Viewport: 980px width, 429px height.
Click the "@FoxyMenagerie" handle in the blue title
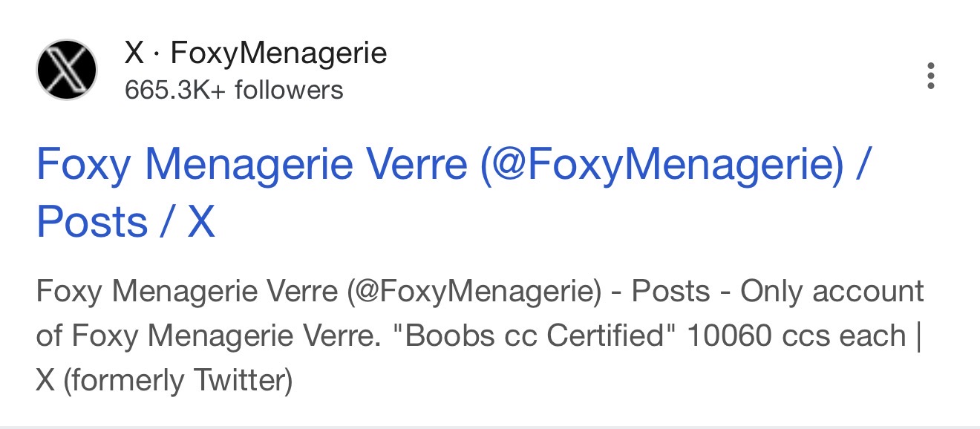pos(661,165)
